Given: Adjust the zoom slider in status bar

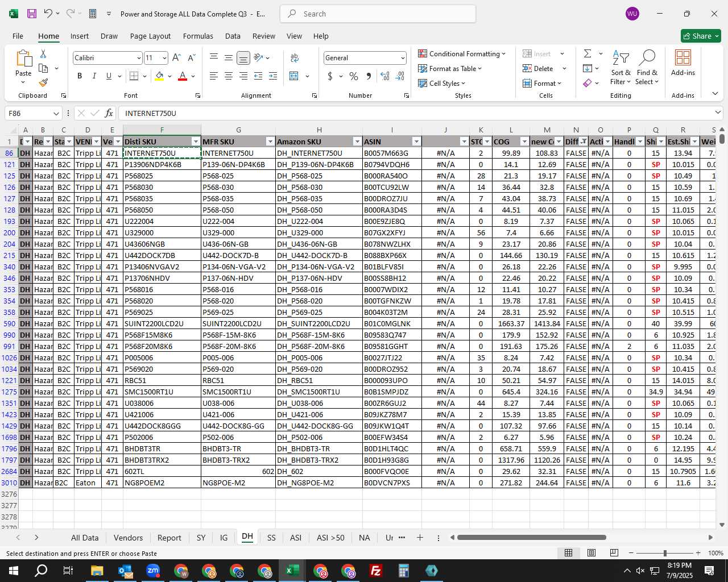Looking at the screenshot, I should (x=665, y=553).
